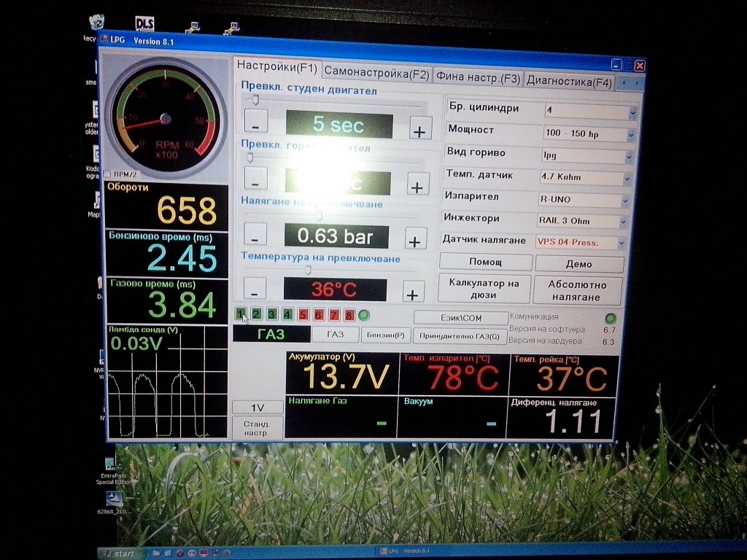Click the green circle next to injector 8

click(x=363, y=315)
